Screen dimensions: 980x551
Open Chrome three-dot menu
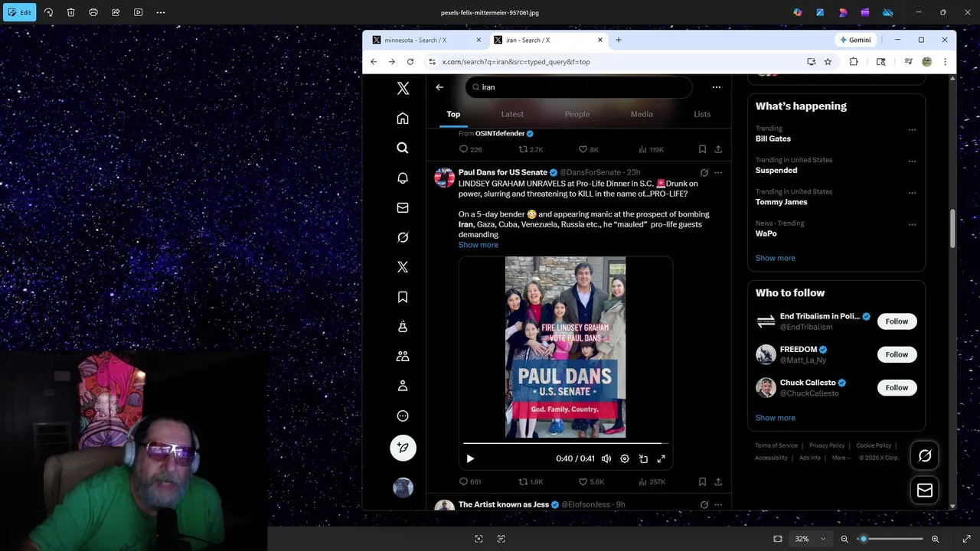(x=945, y=62)
